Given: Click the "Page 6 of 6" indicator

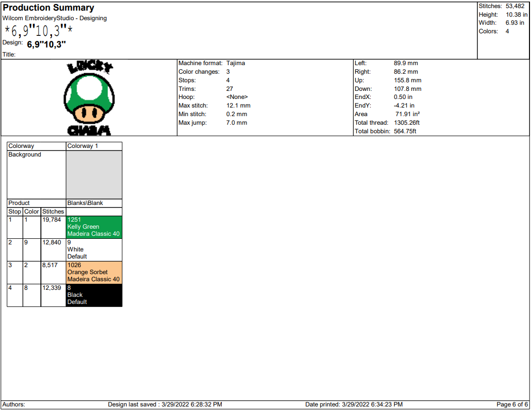Looking at the screenshot, I should pyautogui.click(x=512, y=404).
